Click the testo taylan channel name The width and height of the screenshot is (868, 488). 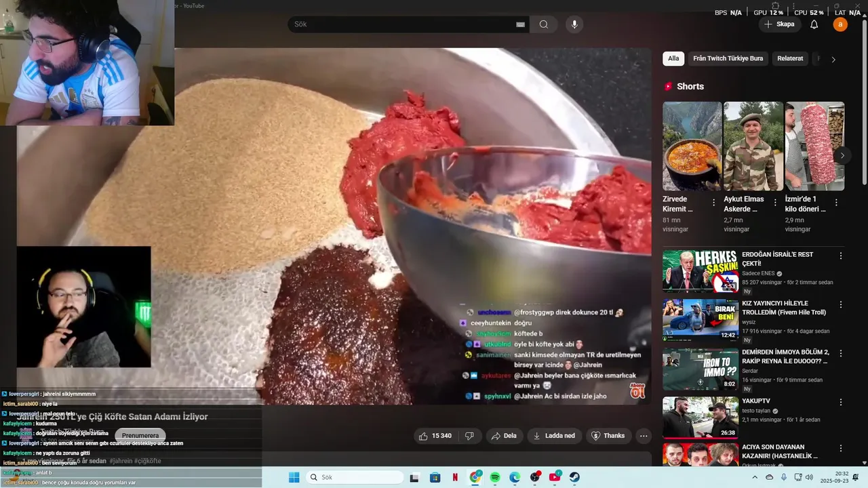[x=755, y=411]
